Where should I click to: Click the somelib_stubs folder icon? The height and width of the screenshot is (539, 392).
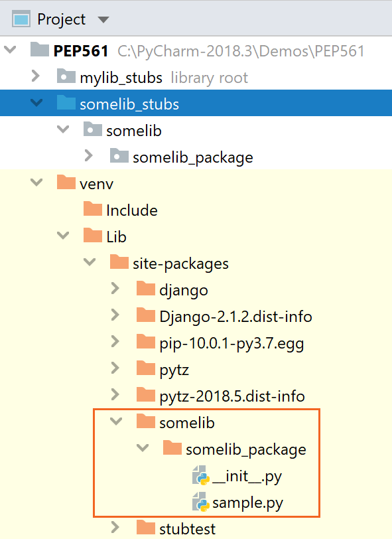(66, 103)
